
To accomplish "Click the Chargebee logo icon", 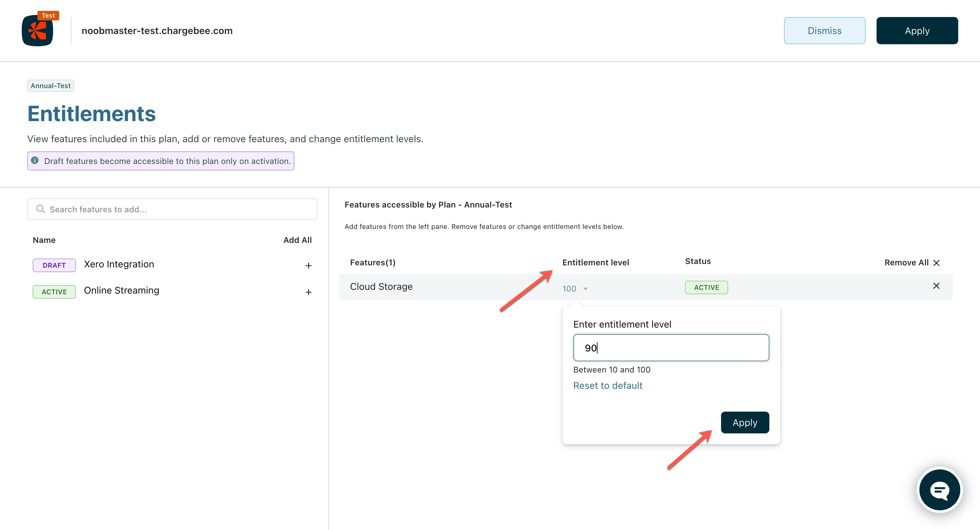I will [38, 31].
